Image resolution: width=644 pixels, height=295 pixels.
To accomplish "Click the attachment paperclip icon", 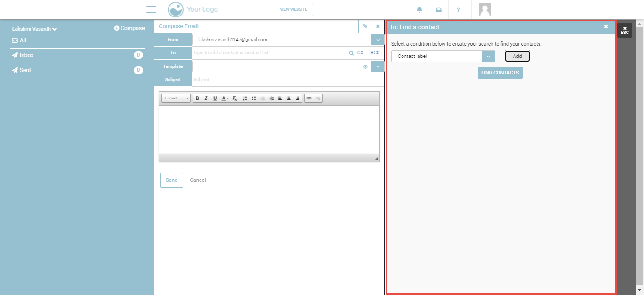I will 365,26.
